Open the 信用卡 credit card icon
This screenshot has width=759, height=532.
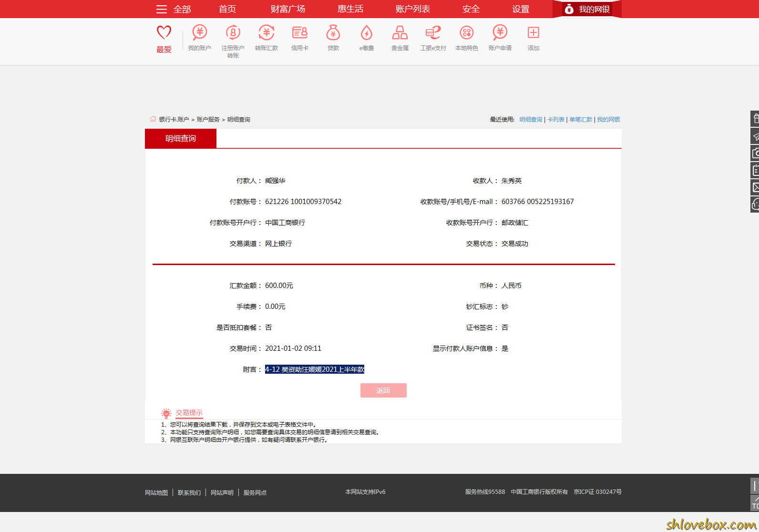click(x=300, y=32)
